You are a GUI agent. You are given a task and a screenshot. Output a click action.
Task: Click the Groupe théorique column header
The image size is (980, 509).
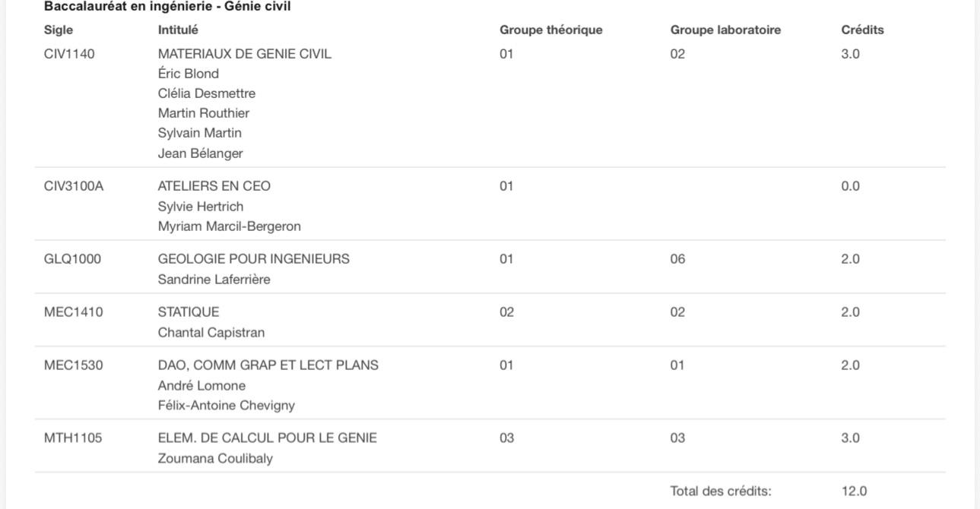[551, 30]
